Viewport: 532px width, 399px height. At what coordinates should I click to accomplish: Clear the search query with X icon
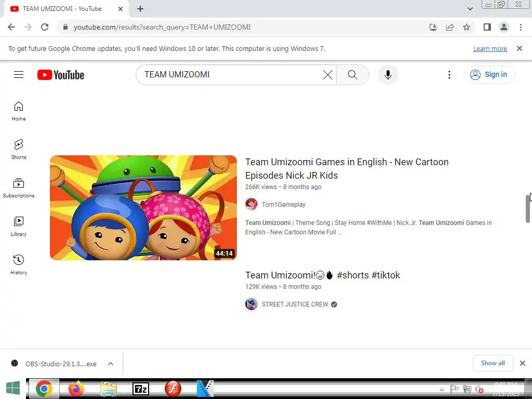click(x=327, y=75)
